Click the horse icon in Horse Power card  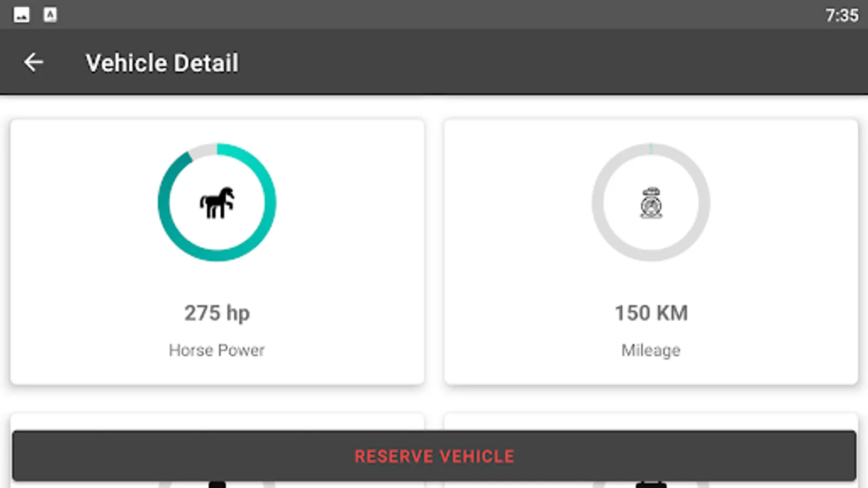click(217, 203)
